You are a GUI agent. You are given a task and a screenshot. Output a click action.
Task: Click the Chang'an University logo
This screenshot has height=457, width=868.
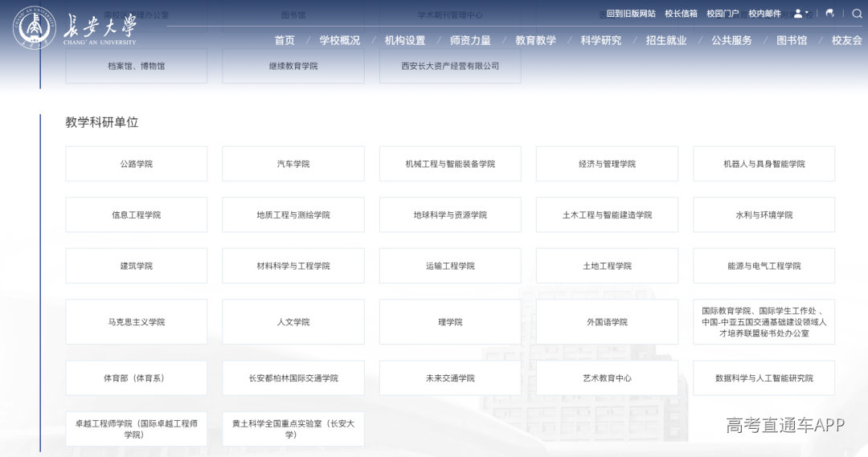coord(75,27)
